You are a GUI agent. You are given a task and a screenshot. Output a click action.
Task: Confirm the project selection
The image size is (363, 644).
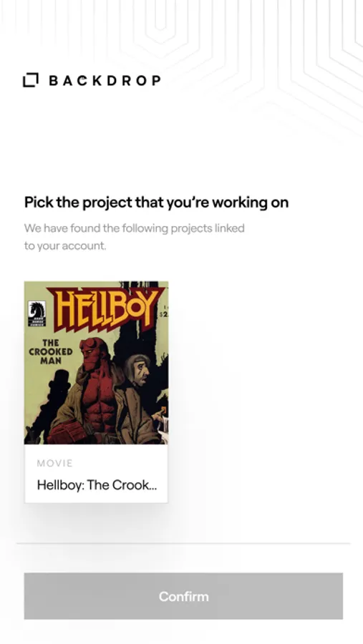(x=183, y=596)
